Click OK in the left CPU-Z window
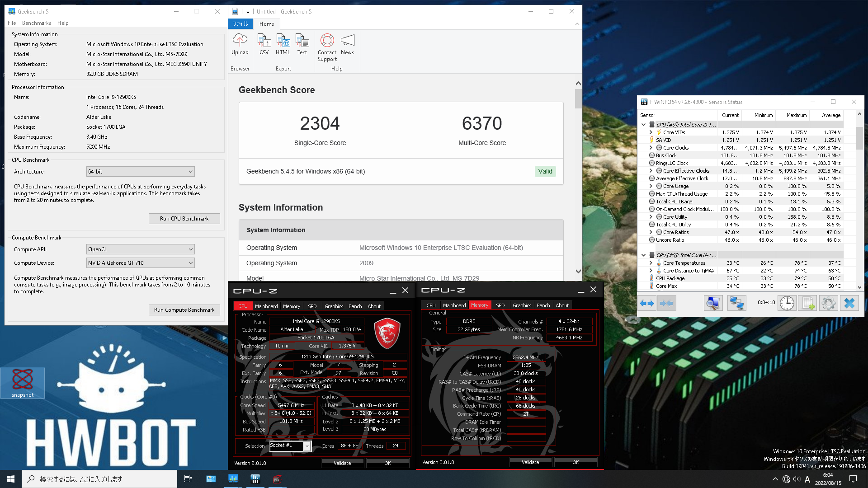The width and height of the screenshot is (868, 488). [387, 463]
